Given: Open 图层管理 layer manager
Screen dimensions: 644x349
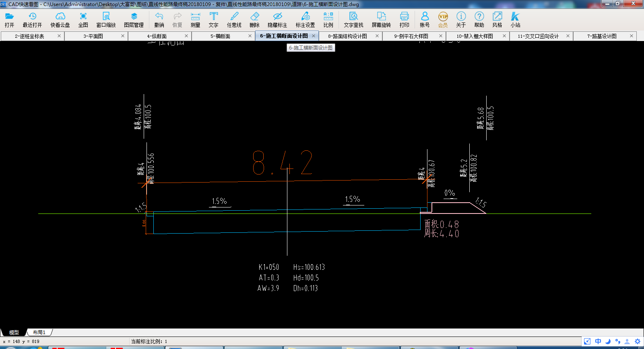Looking at the screenshot, I should tap(134, 20).
